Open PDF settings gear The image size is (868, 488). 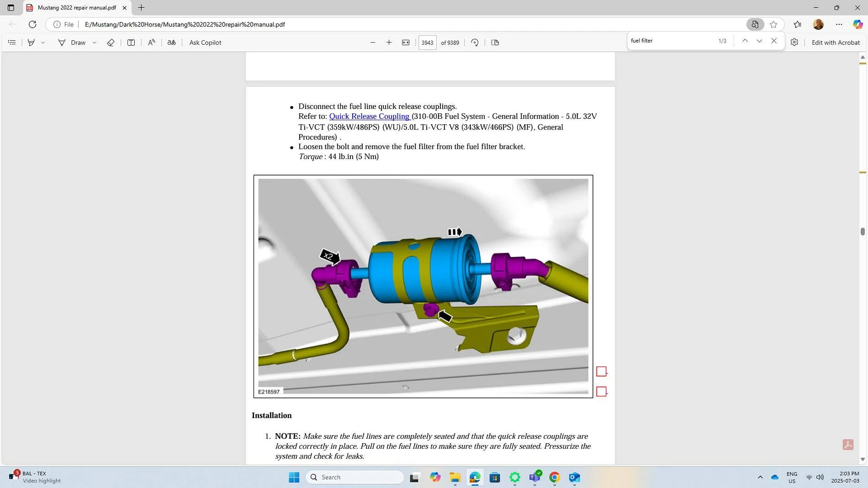click(794, 42)
